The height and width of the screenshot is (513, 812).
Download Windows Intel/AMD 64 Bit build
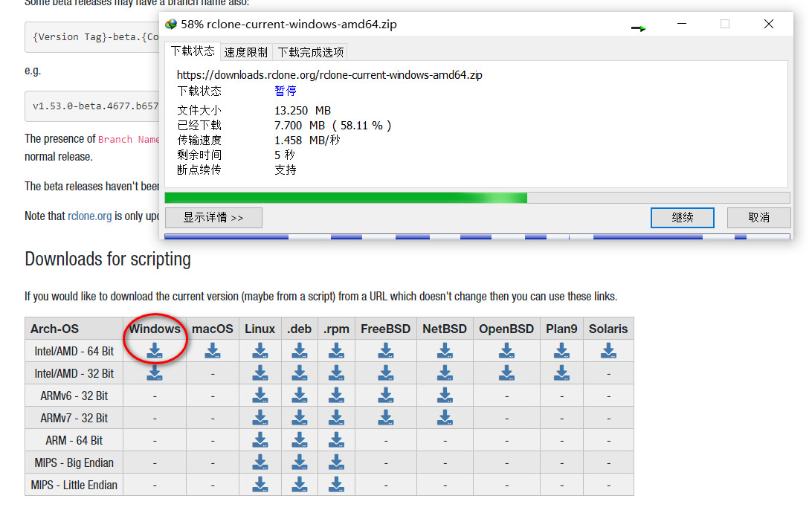[155, 351]
